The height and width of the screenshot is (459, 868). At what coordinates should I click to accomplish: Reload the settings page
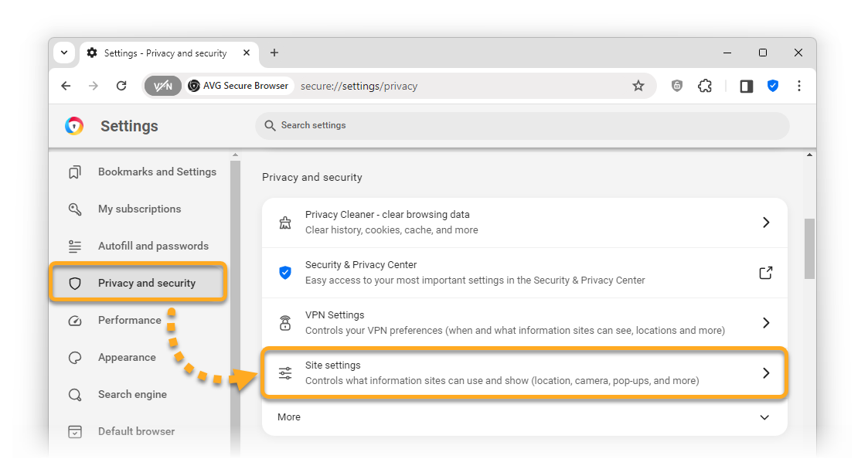[121, 86]
